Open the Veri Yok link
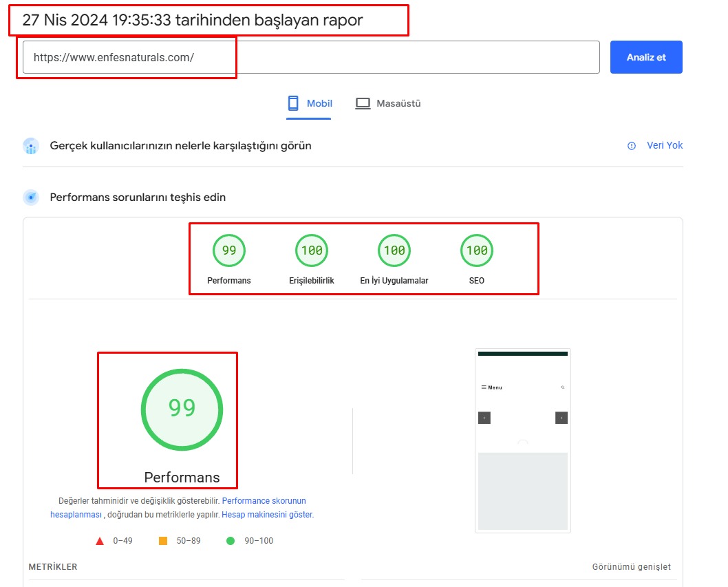This screenshot has height=587, width=728. tap(664, 146)
